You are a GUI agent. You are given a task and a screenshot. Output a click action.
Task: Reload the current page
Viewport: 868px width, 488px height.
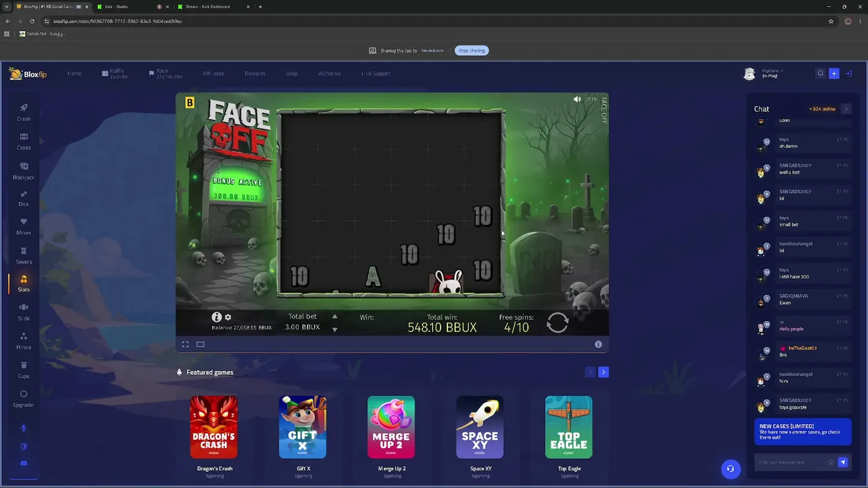tap(32, 21)
